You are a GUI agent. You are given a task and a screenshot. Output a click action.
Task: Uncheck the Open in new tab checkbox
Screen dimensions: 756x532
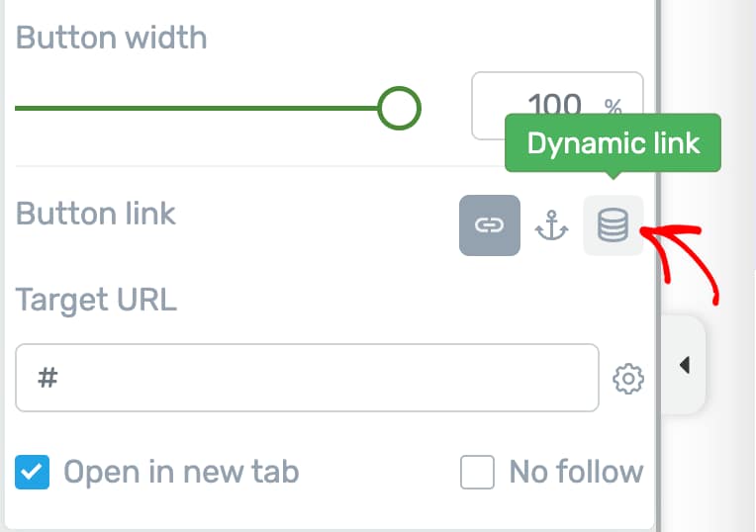(x=33, y=473)
